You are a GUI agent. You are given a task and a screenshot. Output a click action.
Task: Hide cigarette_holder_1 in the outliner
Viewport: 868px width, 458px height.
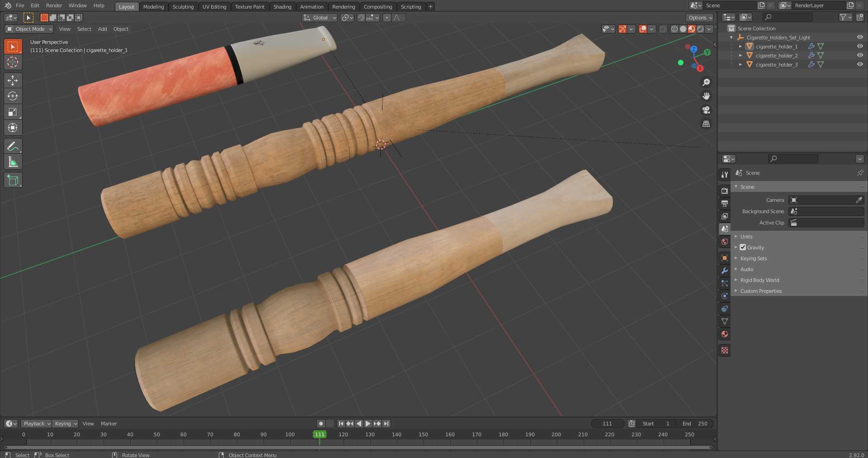click(860, 46)
